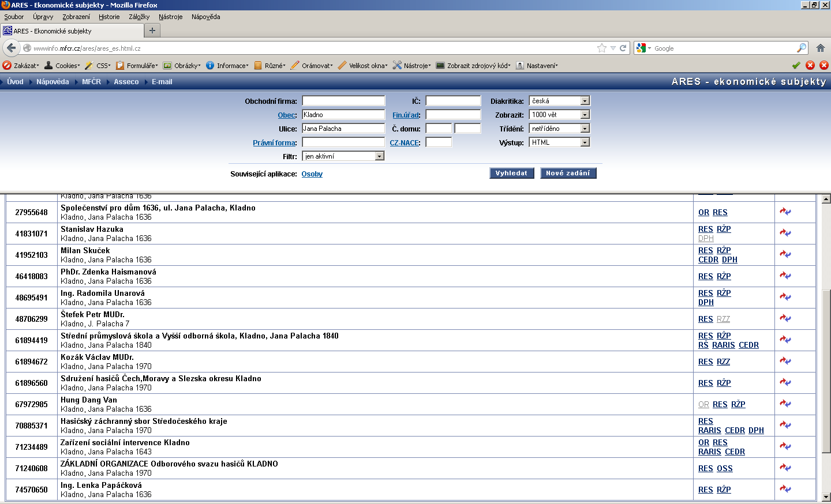Click the Obchodní firma input field
The width and height of the screenshot is (831, 504).
(x=343, y=101)
